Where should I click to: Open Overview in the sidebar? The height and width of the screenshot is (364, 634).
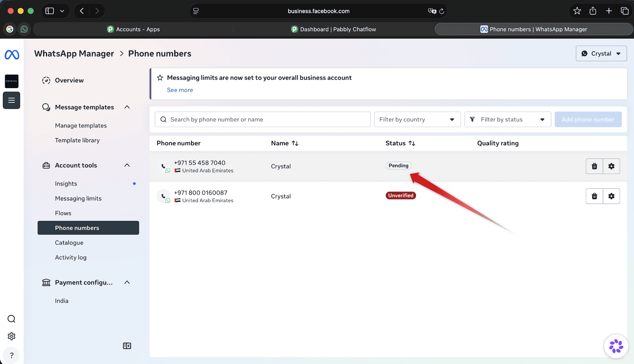click(69, 80)
